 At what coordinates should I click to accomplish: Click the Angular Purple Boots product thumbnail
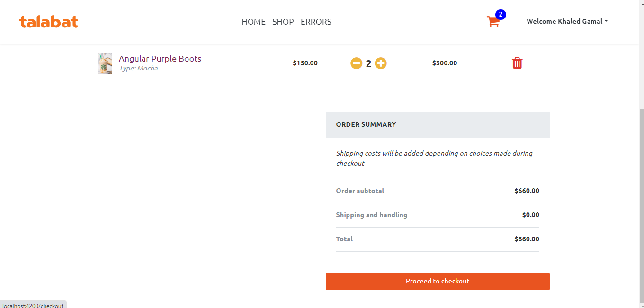coord(105,63)
